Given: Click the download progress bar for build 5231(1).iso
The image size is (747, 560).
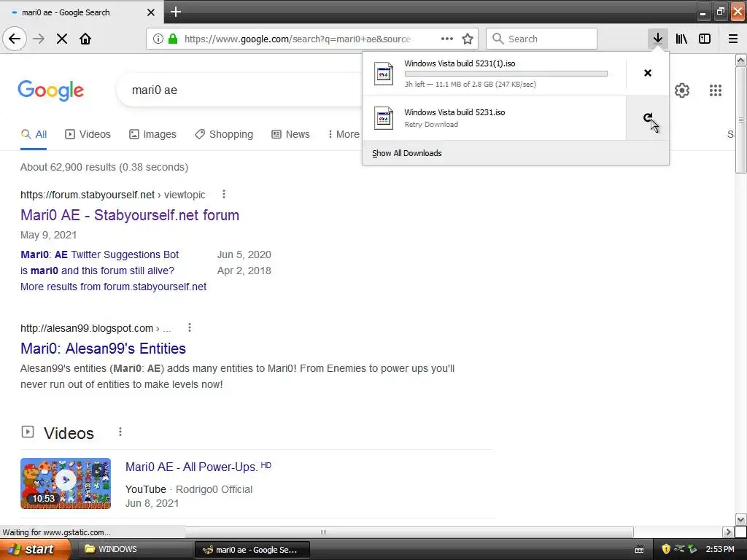Looking at the screenshot, I should pos(506,74).
